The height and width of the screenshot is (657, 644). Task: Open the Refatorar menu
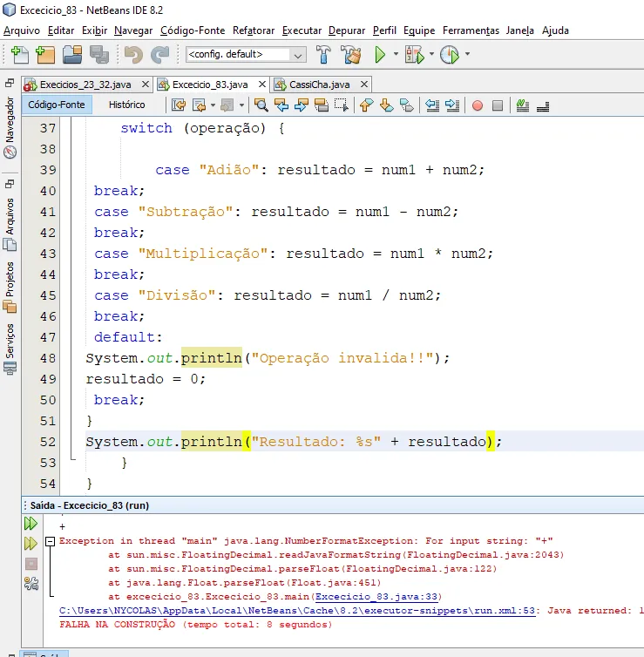[254, 30]
